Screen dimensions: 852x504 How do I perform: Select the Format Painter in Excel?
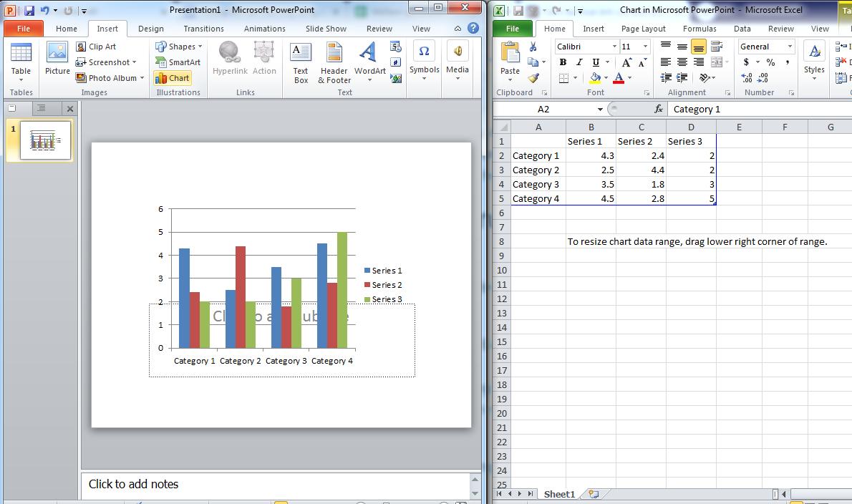click(x=534, y=77)
